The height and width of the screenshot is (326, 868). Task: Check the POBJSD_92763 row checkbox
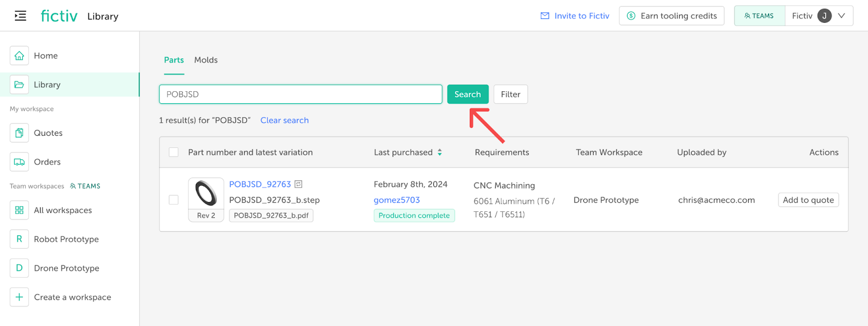[174, 200]
